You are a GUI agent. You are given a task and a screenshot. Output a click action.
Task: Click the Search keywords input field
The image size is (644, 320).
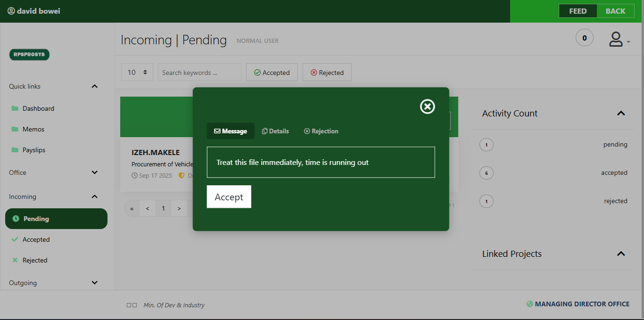pos(199,73)
